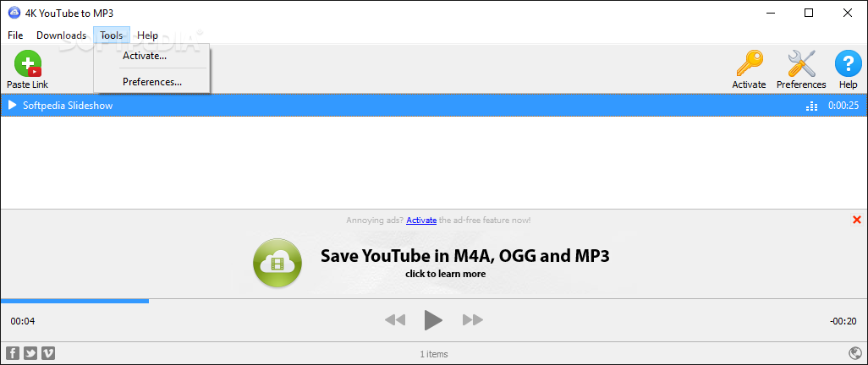Click the green cloud film icon in the ad
This screenshot has width=868, height=365.
point(277,264)
